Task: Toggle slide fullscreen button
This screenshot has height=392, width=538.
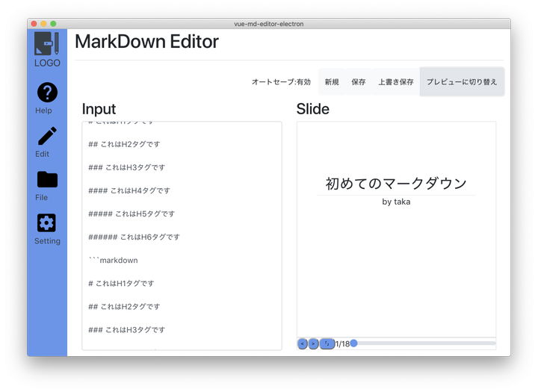Action: pyautogui.click(x=327, y=343)
